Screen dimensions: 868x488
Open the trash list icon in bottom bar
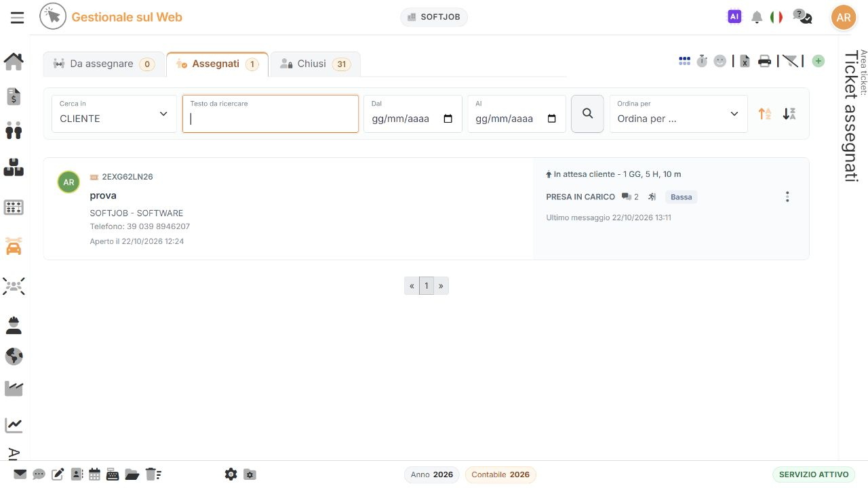coord(153,474)
